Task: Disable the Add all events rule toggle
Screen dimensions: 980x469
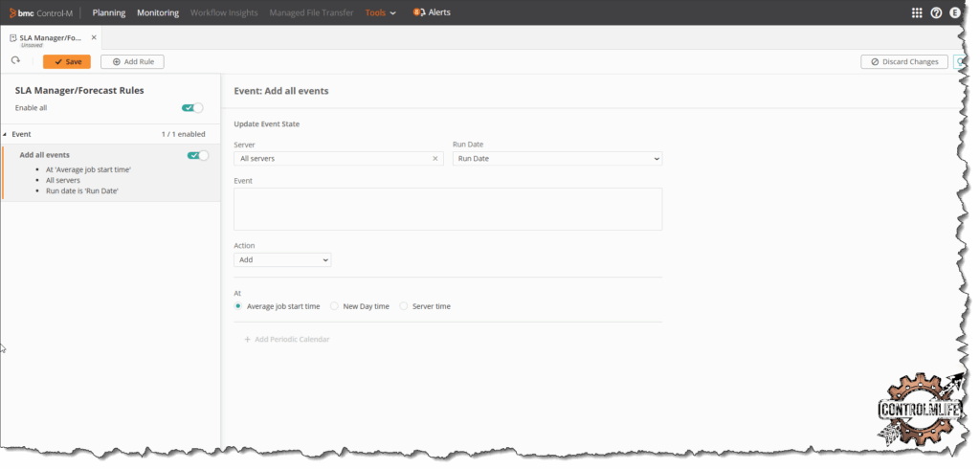Action: click(197, 155)
